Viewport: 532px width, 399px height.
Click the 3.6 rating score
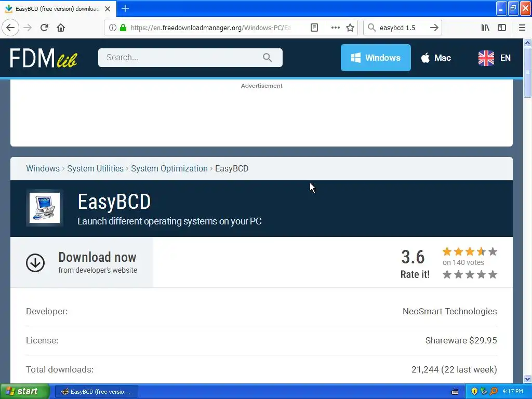click(x=413, y=257)
